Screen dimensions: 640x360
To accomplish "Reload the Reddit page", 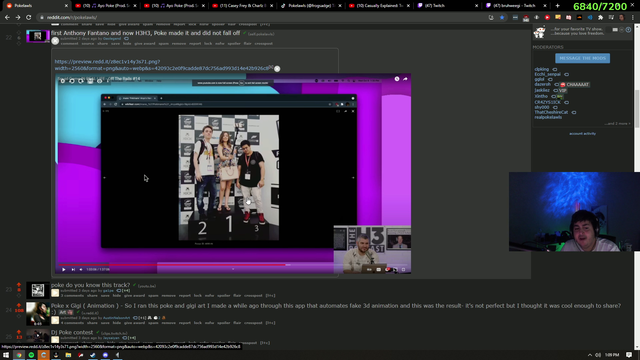I will [29, 18].
